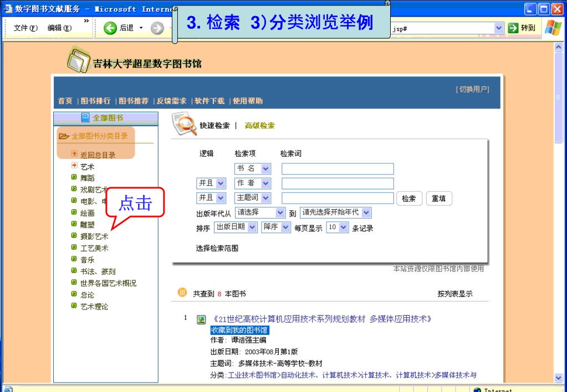The width and height of the screenshot is (567, 392).
Task: Open the 请选择 start year dropdown
Action: 280,213
